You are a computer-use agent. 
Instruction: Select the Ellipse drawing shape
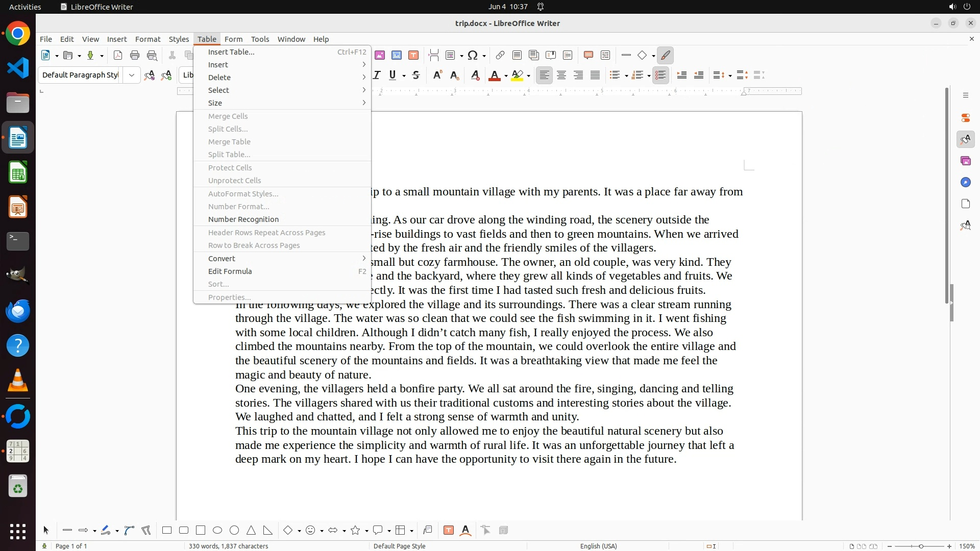217,530
